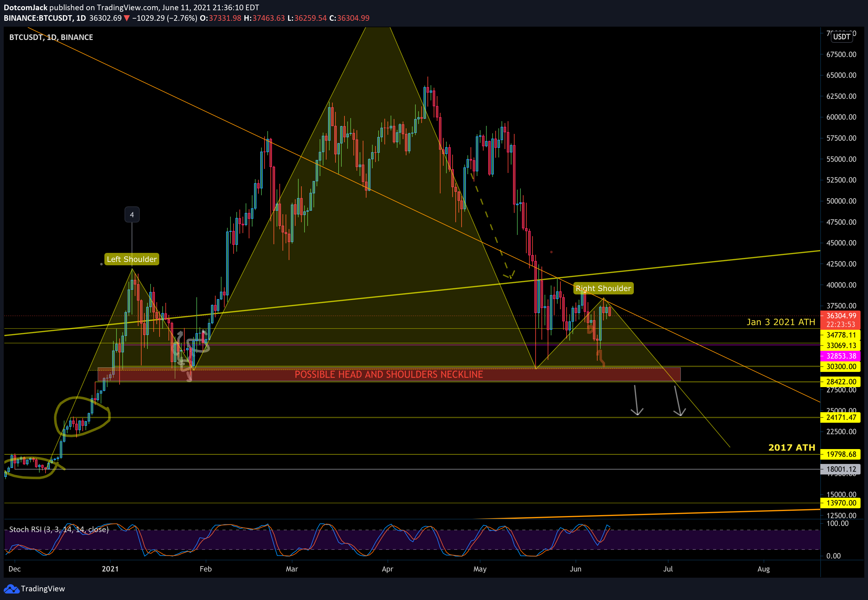Click the DotcomJack author name
The height and width of the screenshot is (600, 868).
coord(25,7)
